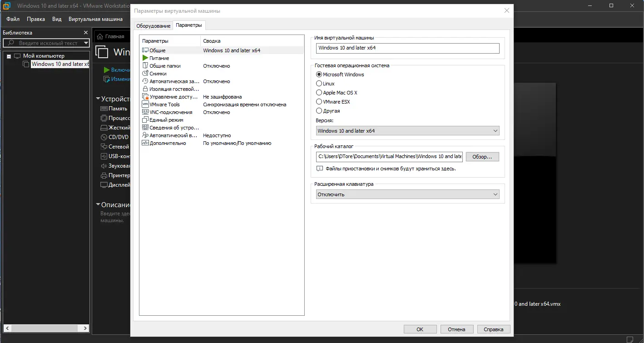Open the Питание power settings icon
This screenshot has height=343, width=644.
point(145,58)
